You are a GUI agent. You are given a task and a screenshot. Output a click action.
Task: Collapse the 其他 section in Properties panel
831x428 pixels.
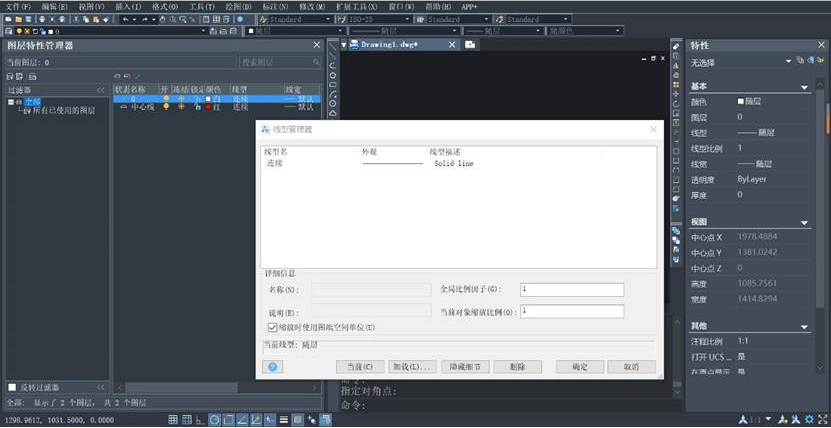tap(804, 327)
